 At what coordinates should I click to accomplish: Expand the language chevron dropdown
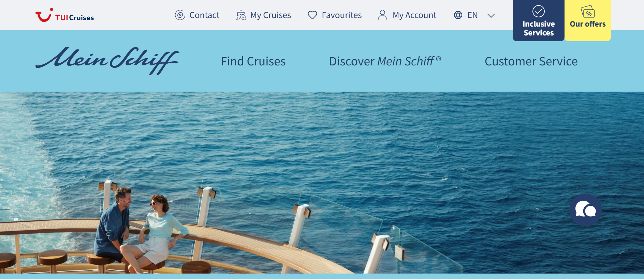point(491,15)
